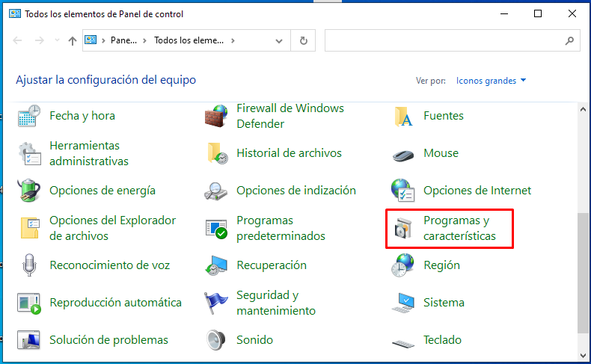The width and height of the screenshot is (591, 364).
Task: Open the Seguridad y mantenimiento flag icon
Action: (x=216, y=303)
